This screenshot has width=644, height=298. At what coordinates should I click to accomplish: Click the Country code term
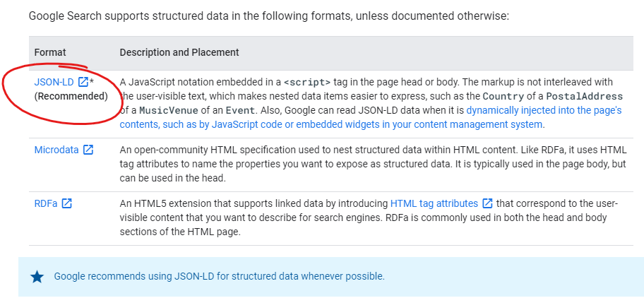click(x=503, y=97)
